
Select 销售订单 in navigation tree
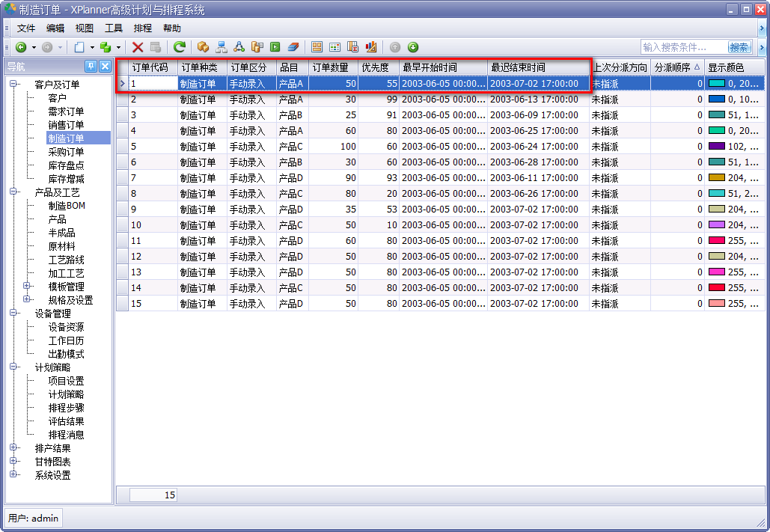(x=66, y=125)
